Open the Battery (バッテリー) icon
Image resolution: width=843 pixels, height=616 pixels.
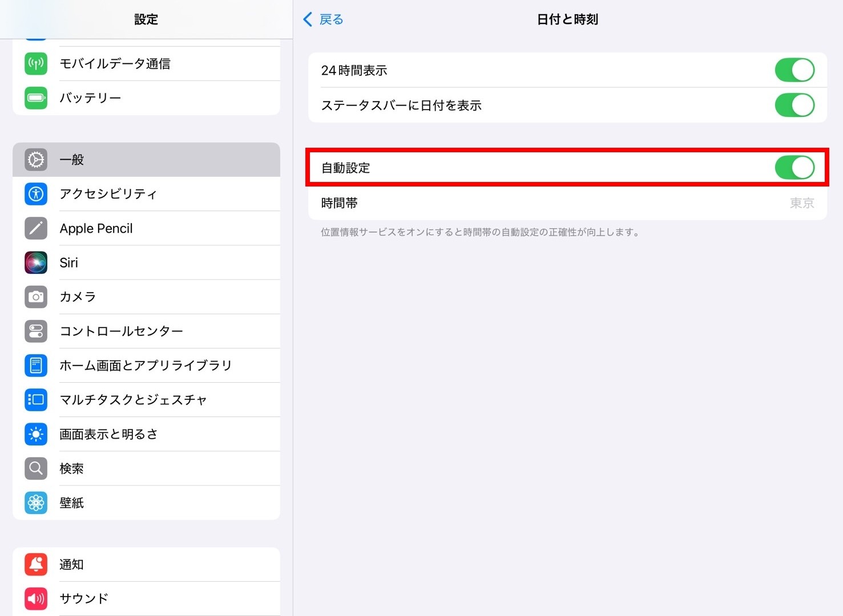(x=36, y=98)
